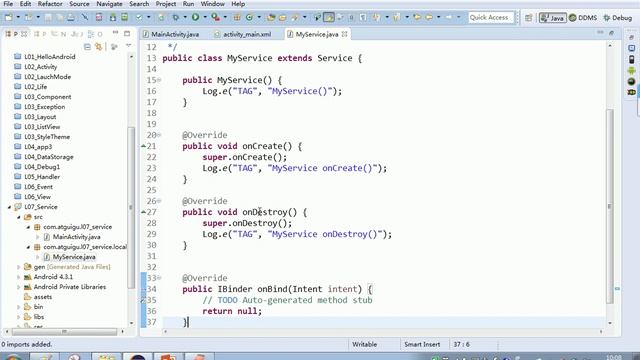Collapse the src folder node

point(19,217)
